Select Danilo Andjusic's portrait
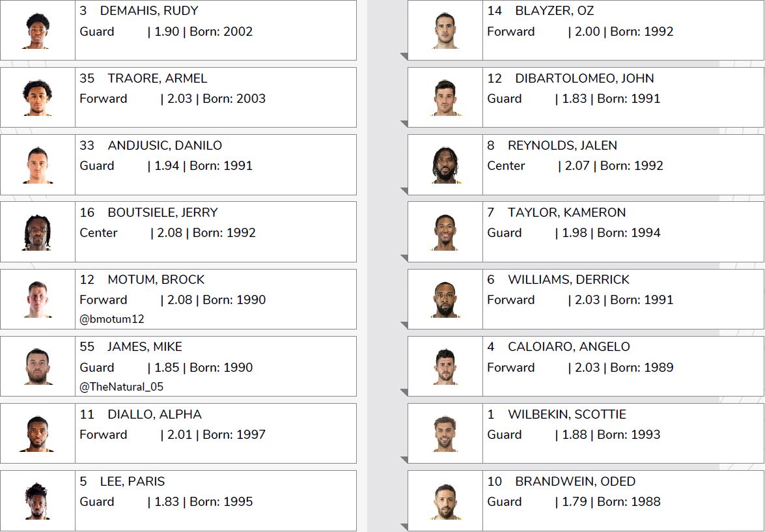Screen dimensions: 765x532 38,165
